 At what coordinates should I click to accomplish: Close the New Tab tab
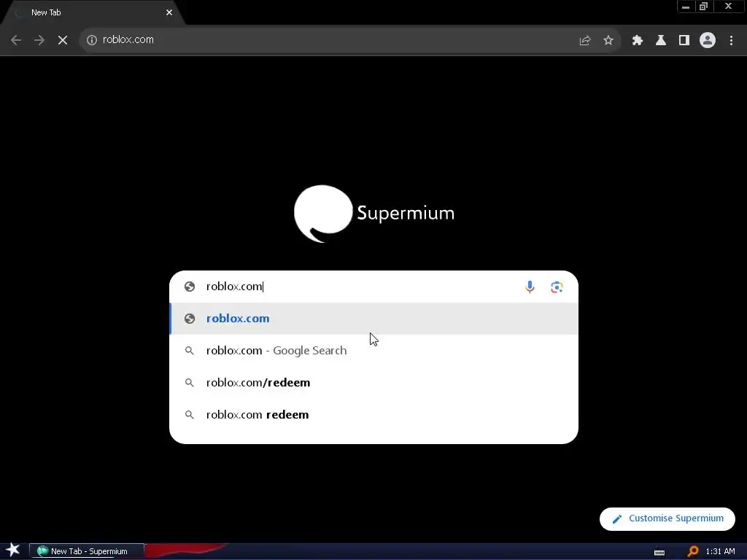(x=169, y=12)
